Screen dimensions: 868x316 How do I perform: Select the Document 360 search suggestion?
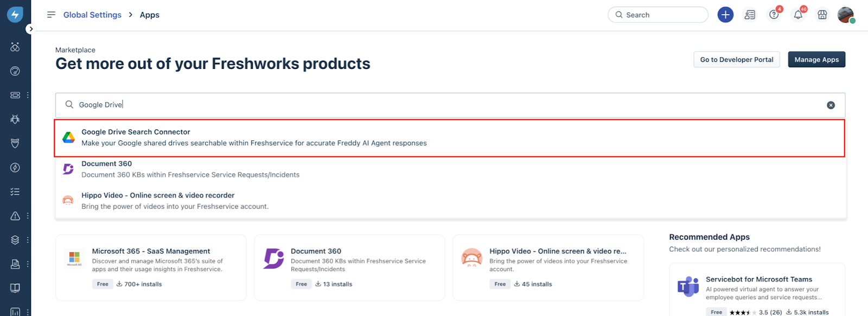[x=450, y=169]
